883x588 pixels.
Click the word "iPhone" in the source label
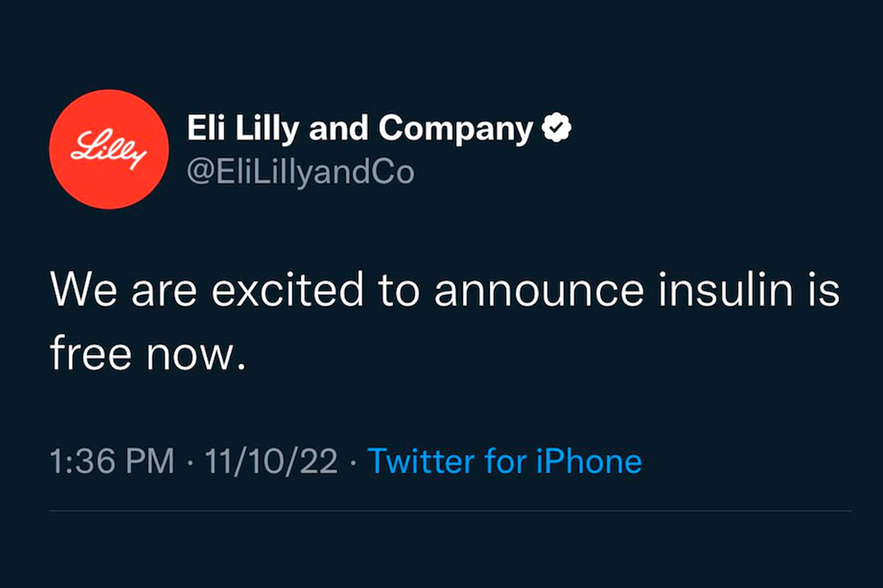589,461
